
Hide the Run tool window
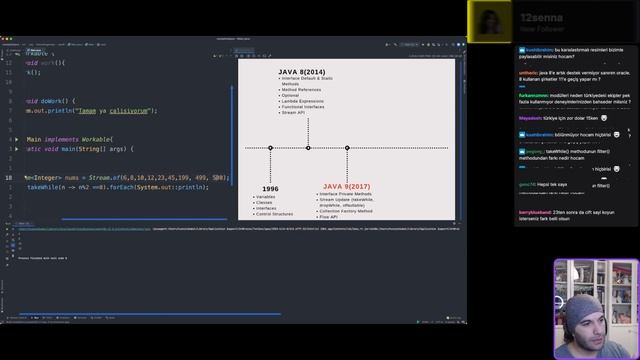tap(459, 223)
